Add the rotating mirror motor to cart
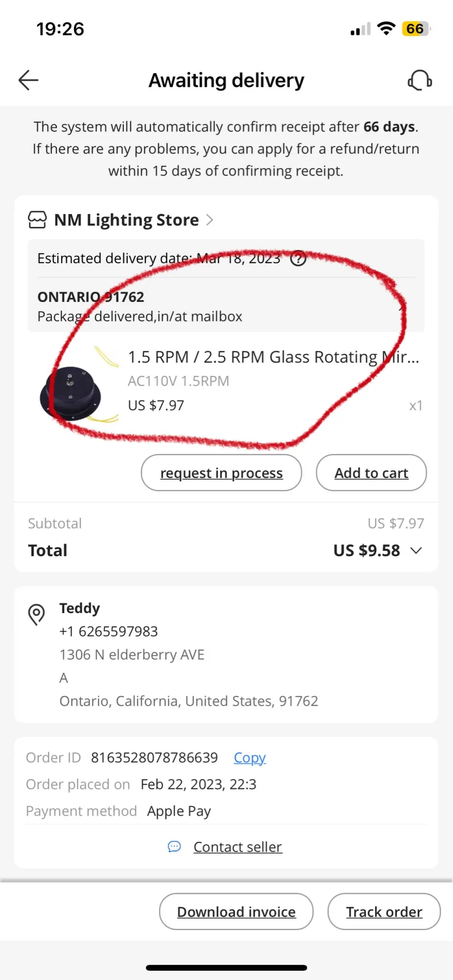 (371, 473)
